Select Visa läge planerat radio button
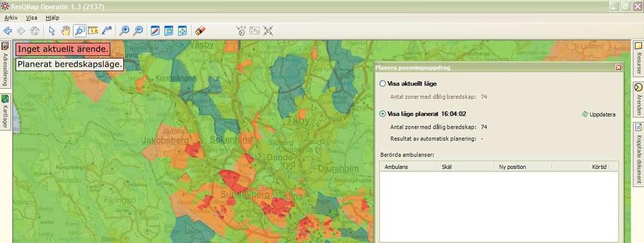644x243 pixels. (383, 114)
